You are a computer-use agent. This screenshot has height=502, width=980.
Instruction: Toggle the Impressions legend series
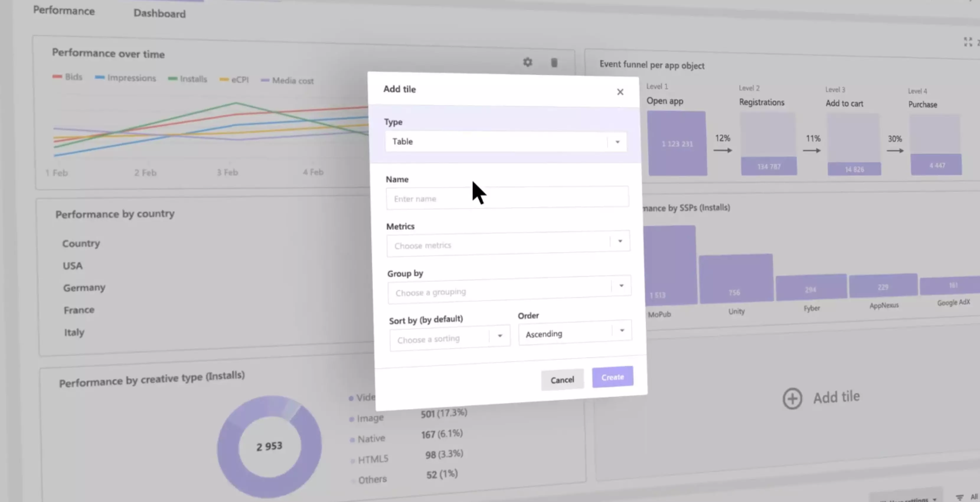(x=125, y=78)
